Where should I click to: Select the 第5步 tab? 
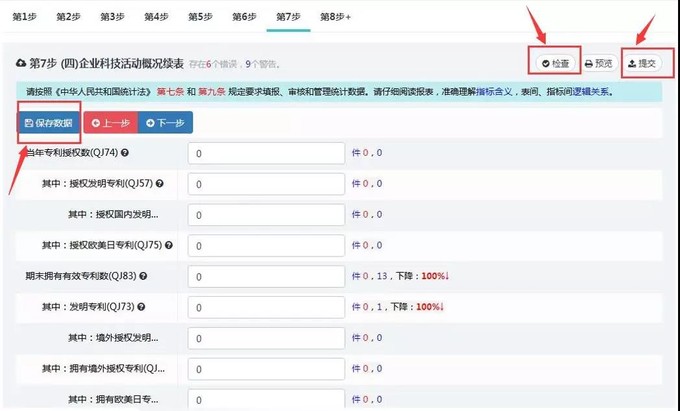tap(200, 17)
